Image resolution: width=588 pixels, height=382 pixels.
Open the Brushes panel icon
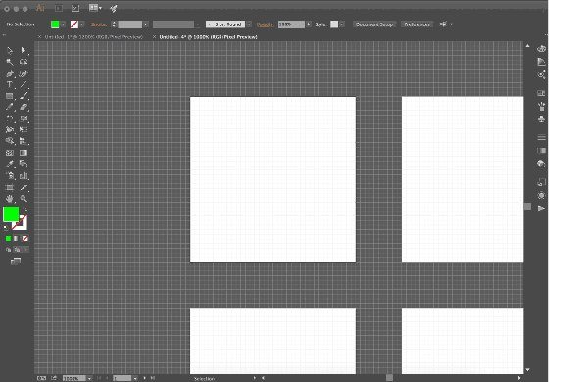click(x=541, y=107)
